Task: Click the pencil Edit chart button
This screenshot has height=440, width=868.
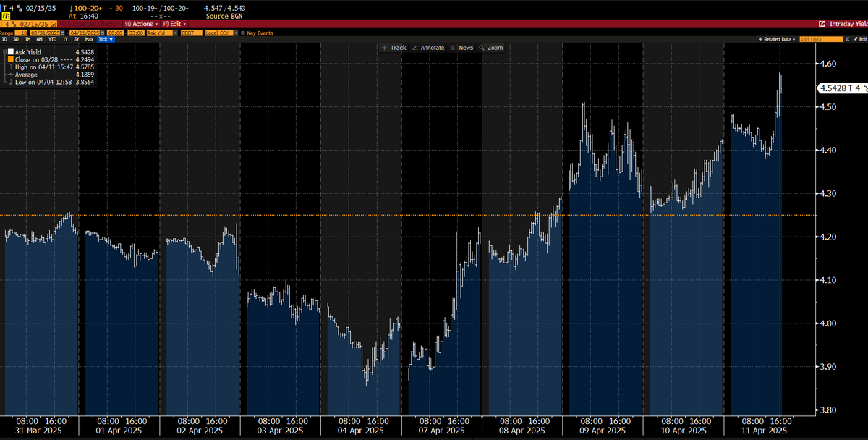Action: click(859, 39)
